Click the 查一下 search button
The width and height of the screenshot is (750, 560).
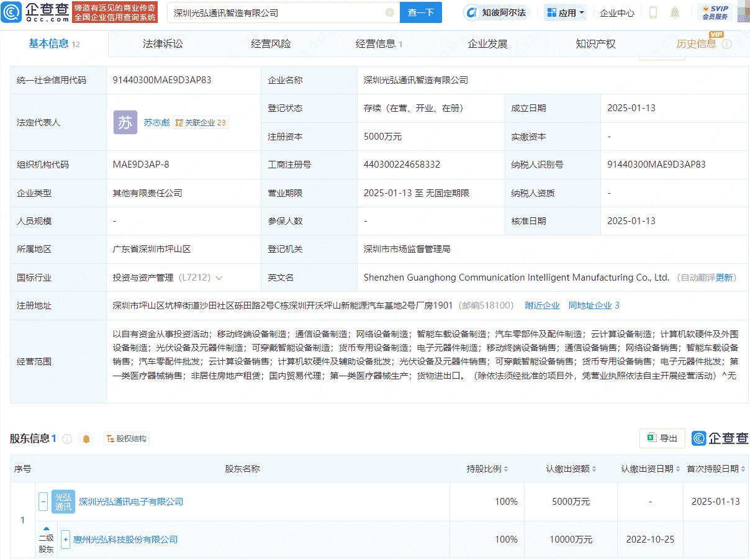click(x=421, y=12)
